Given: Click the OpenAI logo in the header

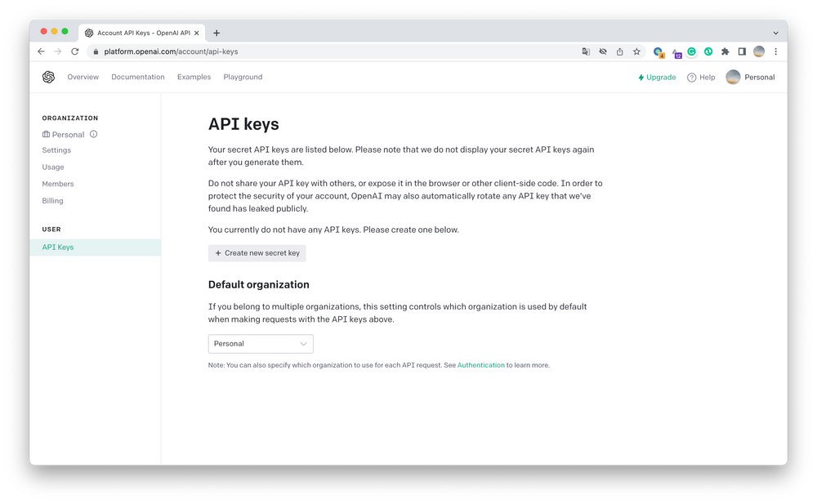Looking at the screenshot, I should 48,77.
